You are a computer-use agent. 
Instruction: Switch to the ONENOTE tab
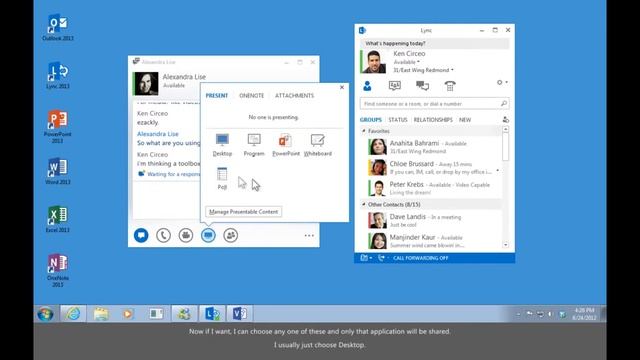point(251,96)
